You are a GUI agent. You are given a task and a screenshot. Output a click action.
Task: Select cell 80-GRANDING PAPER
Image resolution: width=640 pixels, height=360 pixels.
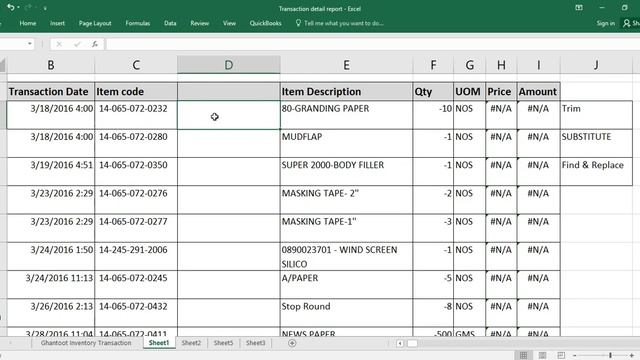click(346, 115)
